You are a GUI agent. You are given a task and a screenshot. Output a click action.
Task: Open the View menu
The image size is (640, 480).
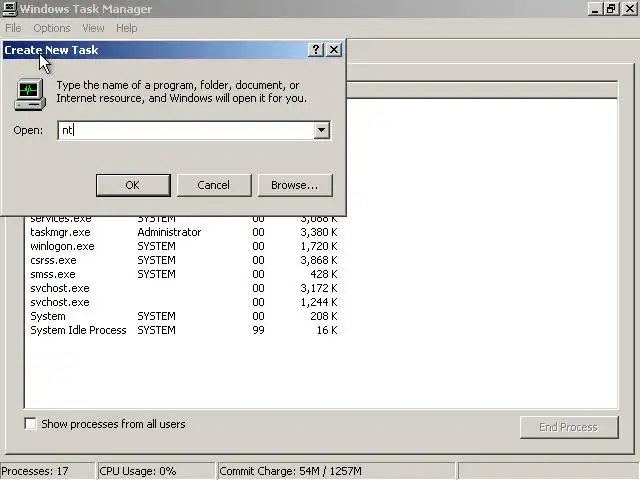93,28
